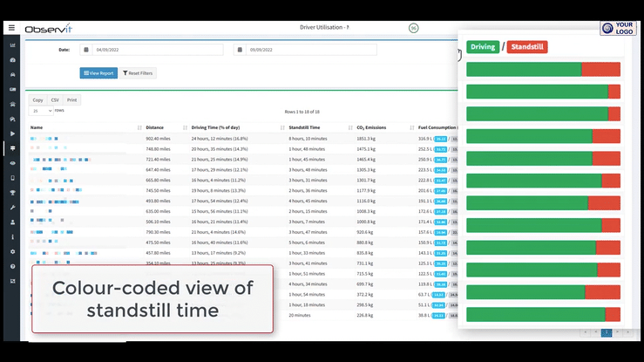Image resolution: width=644 pixels, height=362 pixels.
Task: Sort by the Driving Time (% of day) column
Action: click(x=238, y=127)
